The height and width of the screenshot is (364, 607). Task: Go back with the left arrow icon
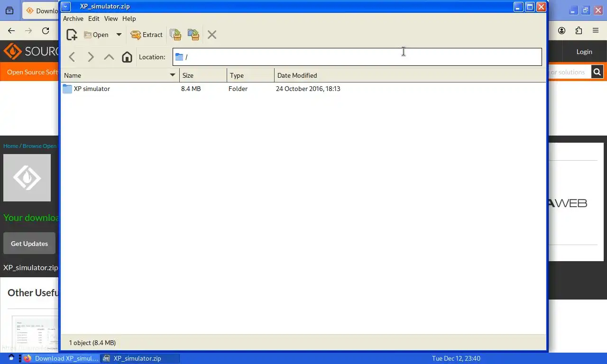[72, 57]
